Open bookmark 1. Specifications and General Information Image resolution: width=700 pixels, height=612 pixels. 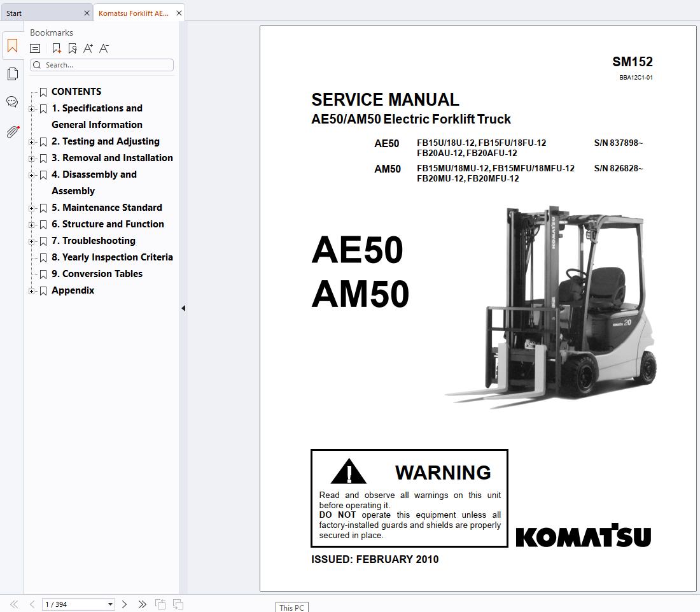point(97,116)
